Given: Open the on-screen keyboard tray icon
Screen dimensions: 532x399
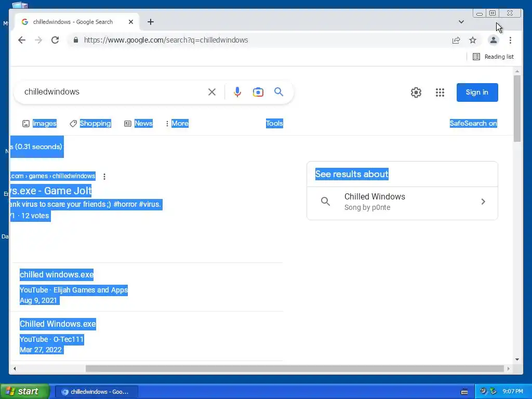Looking at the screenshot, I should tap(464, 392).
